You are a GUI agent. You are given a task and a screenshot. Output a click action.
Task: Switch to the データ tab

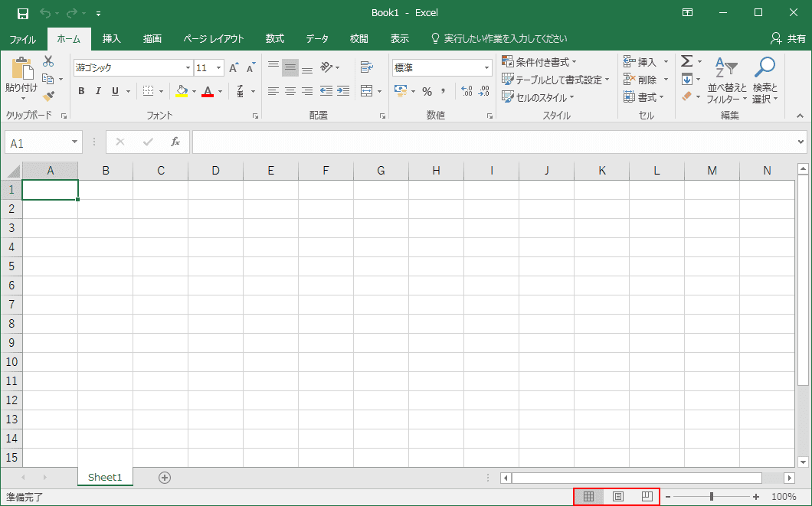pos(317,39)
